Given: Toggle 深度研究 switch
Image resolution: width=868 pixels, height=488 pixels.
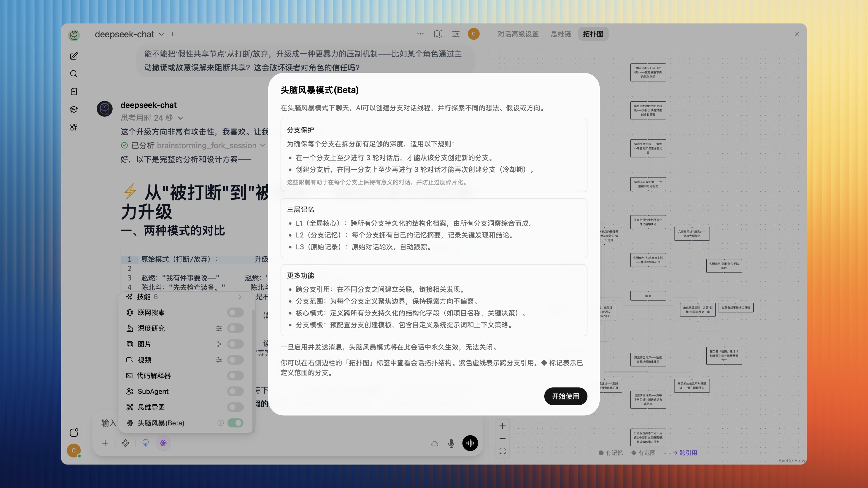Looking at the screenshot, I should click(235, 328).
